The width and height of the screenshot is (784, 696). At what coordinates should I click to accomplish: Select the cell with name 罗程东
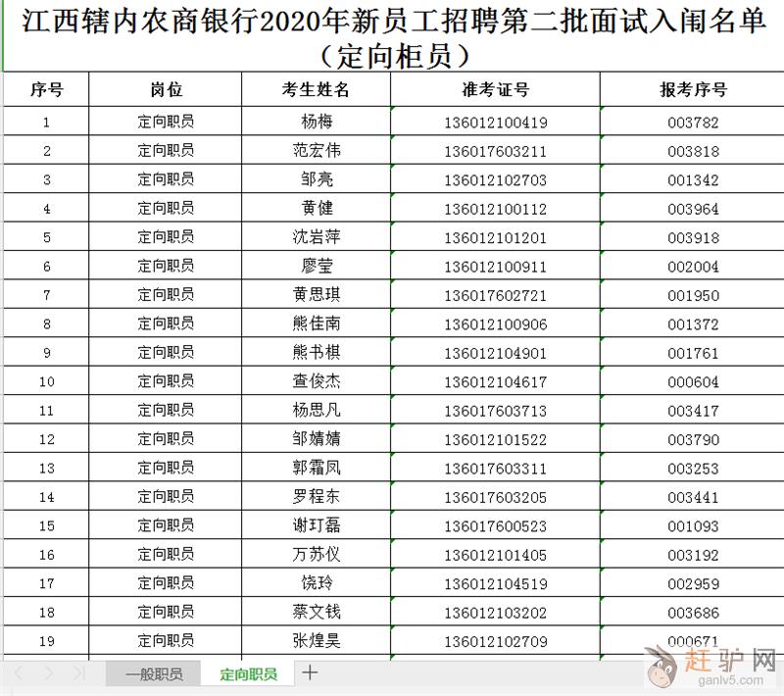point(316,497)
